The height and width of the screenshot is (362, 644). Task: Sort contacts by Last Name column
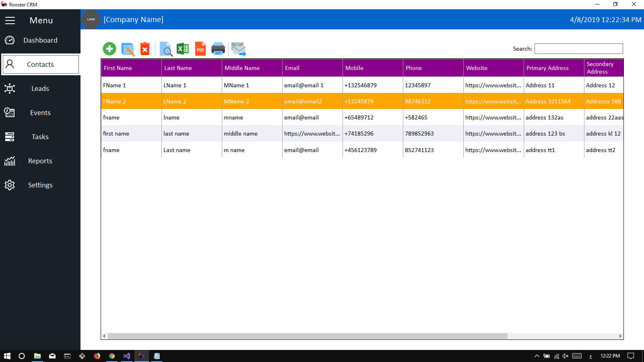pos(178,68)
